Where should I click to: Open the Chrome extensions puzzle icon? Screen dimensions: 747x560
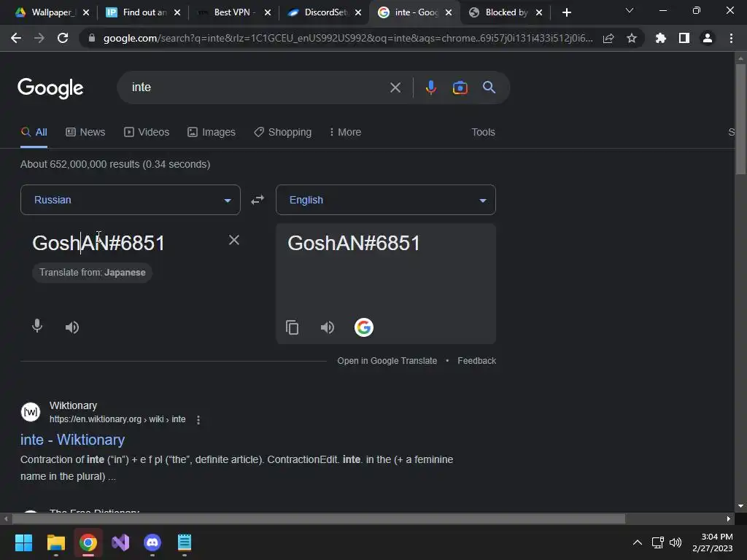661,38
